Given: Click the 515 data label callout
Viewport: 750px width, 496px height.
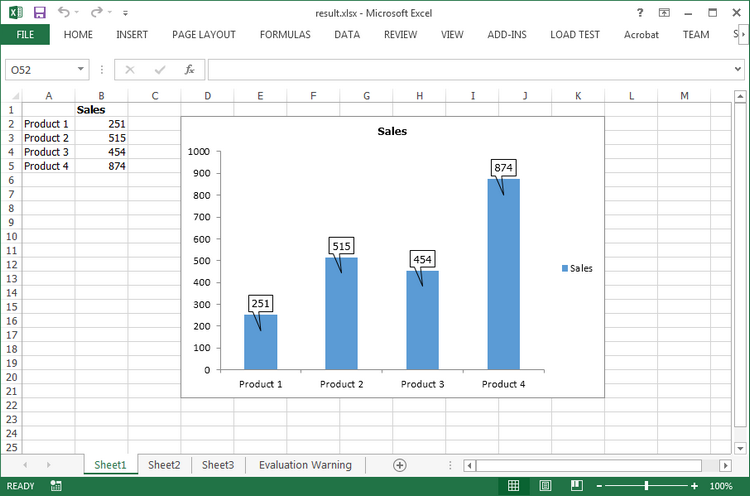Looking at the screenshot, I should pos(341,246).
